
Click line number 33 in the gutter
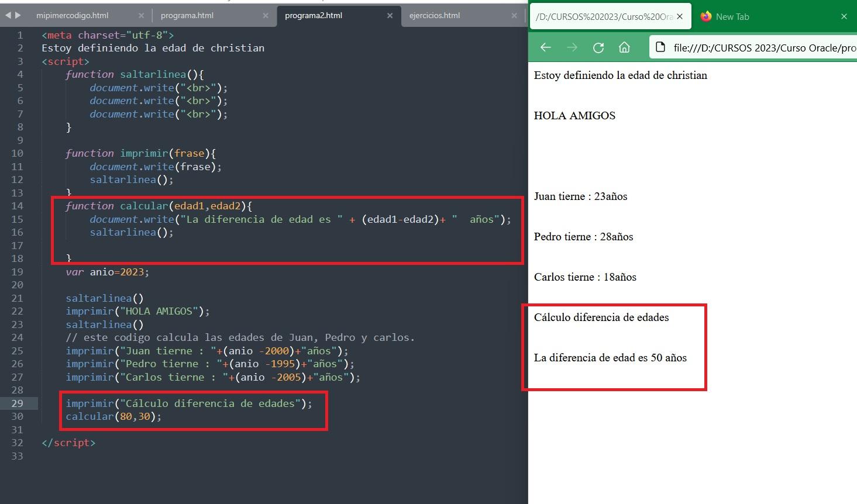click(x=18, y=456)
